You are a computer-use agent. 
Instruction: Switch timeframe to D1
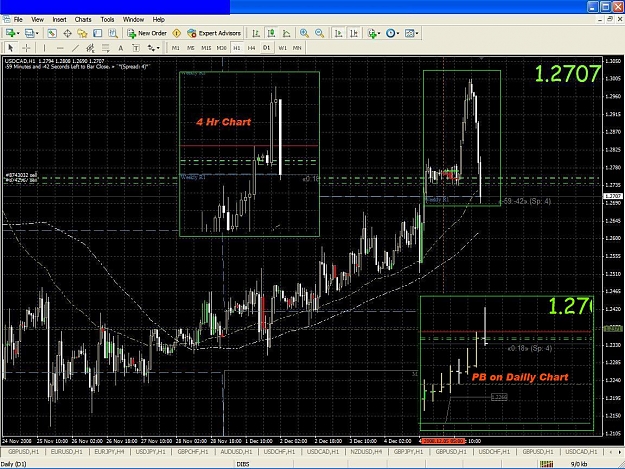pyautogui.click(x=266, y=48)
